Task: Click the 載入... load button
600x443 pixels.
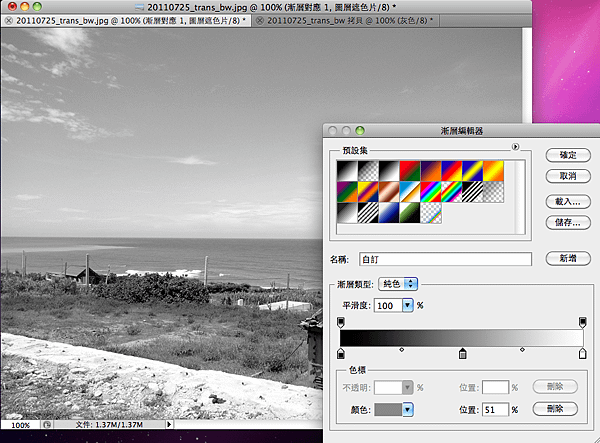Action: coord(568,202)
